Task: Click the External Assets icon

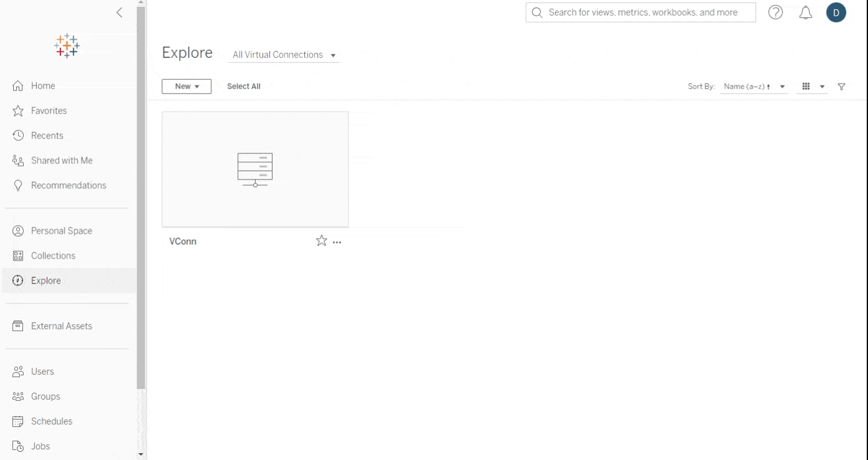Action: pos(18,326)
